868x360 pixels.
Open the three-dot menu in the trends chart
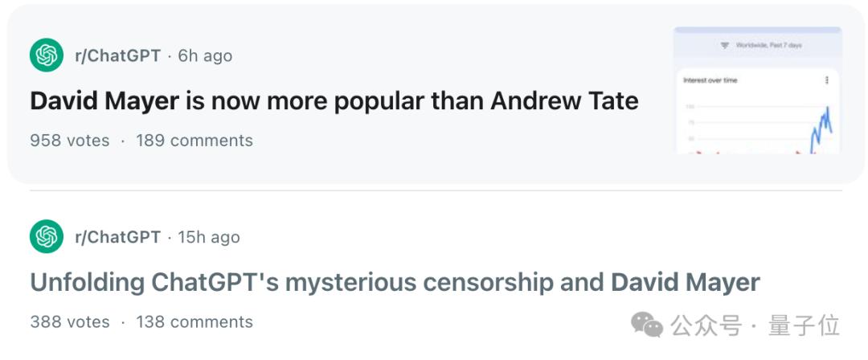826,80
